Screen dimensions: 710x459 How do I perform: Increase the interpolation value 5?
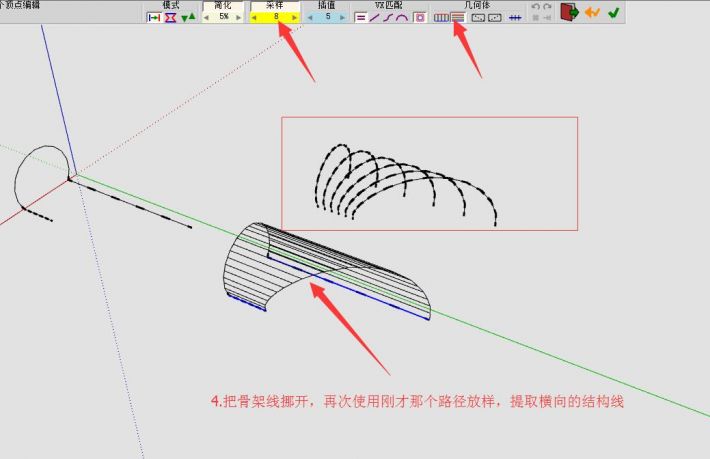(343, 18)
